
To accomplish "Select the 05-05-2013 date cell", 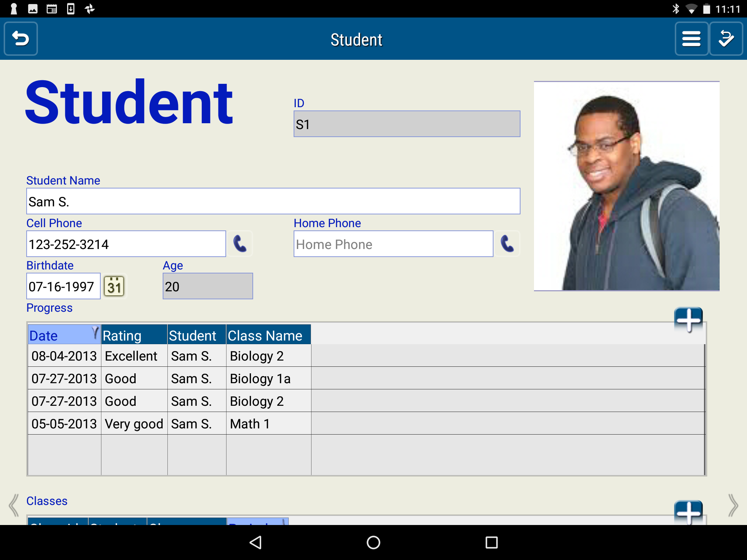I will pos(64,423).
